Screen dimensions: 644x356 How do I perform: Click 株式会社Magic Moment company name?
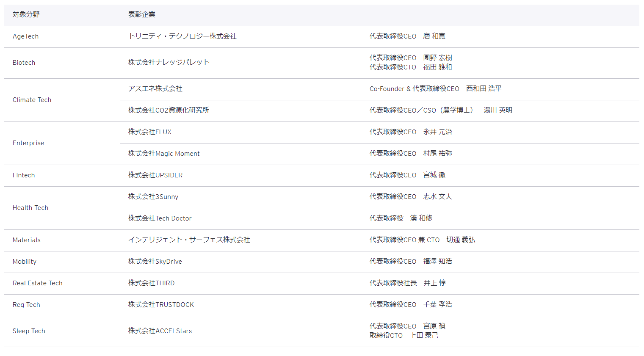[x=164, y=154]
